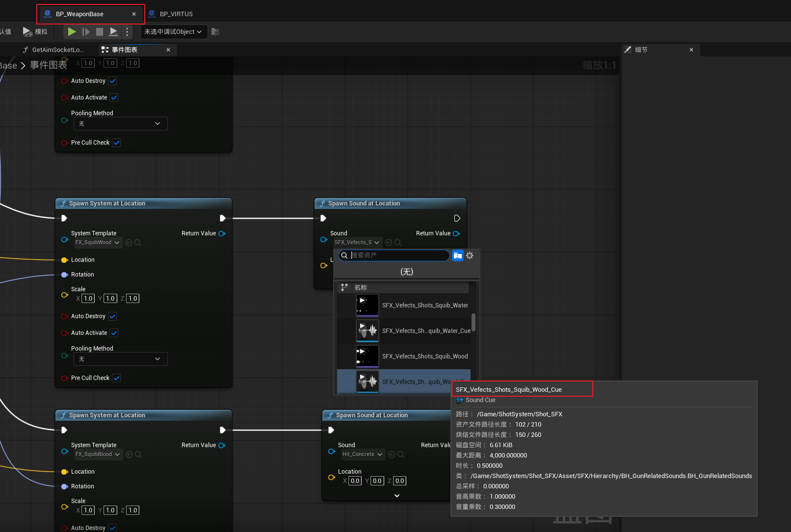Close the 事件图表 tab
Image resolution: width=791 pixels, height=532 pixels.
(x=168, y=50)
